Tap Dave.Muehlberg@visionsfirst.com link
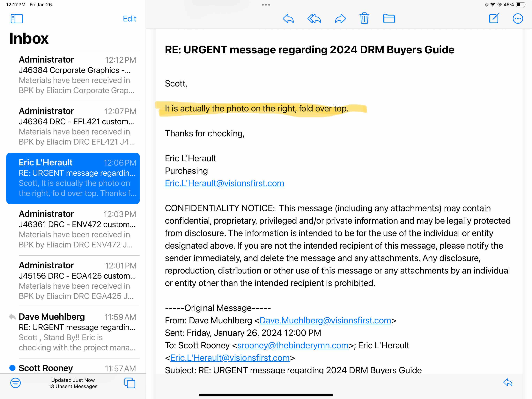The width and height of the screenshot is (532, 399). [325, 320]
